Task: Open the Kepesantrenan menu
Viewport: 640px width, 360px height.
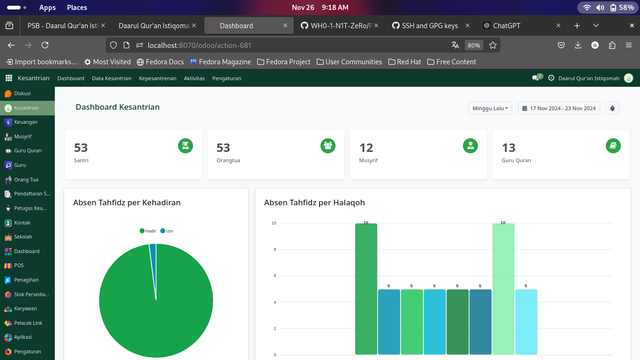Action: tap(158, 78)
